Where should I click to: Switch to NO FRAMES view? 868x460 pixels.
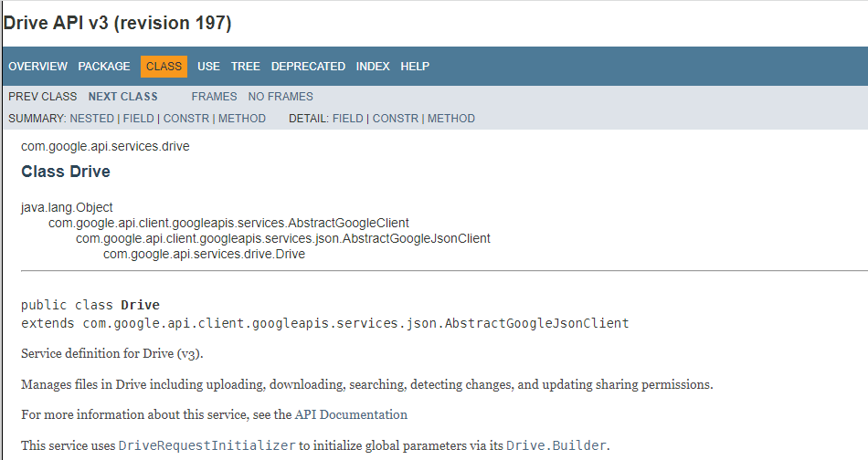pos(281,96)
